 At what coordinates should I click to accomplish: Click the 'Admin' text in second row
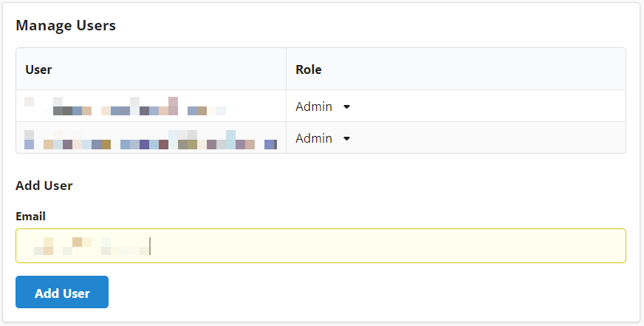pos(314,138)
